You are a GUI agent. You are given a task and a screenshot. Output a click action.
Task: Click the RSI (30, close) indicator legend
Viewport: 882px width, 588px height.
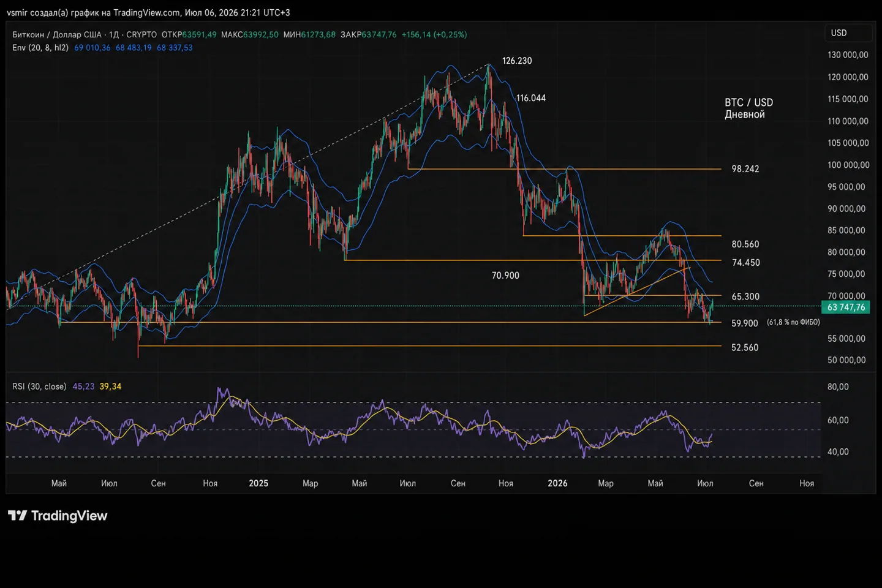tap(39, 386)
